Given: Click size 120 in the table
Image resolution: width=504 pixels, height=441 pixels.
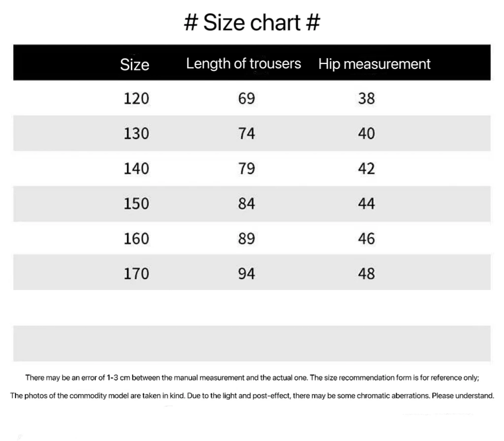Looking at the screenshot, I should [x=136, y=99].
